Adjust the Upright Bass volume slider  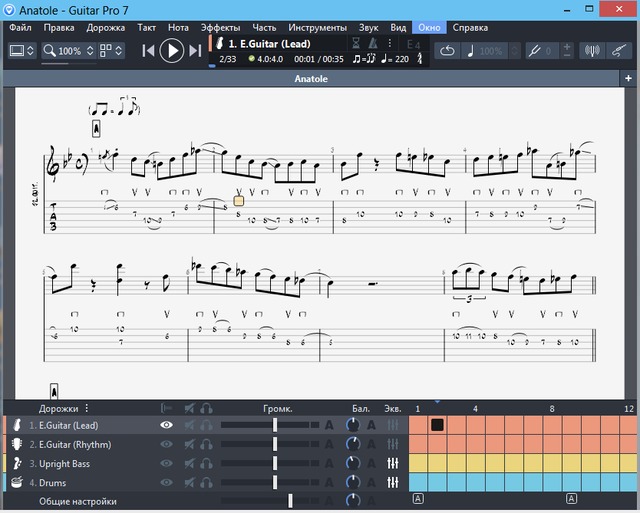click(276, 464)
